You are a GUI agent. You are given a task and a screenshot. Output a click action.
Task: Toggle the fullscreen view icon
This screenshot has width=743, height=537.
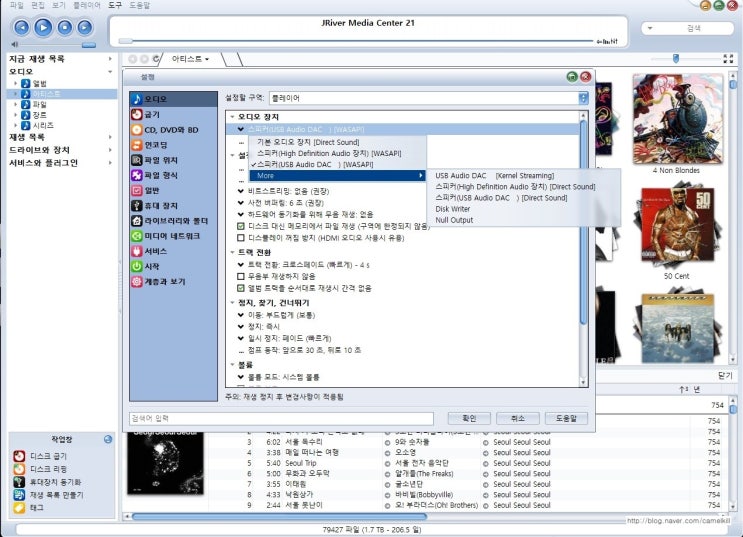728,59
